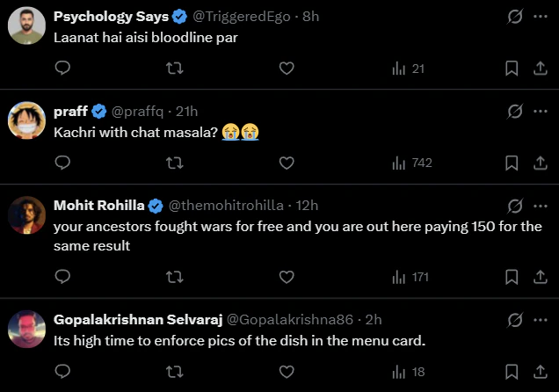Open more options on Mohit Rohilla's tweet
Screen dimensions: 559x392
point(538,206)
